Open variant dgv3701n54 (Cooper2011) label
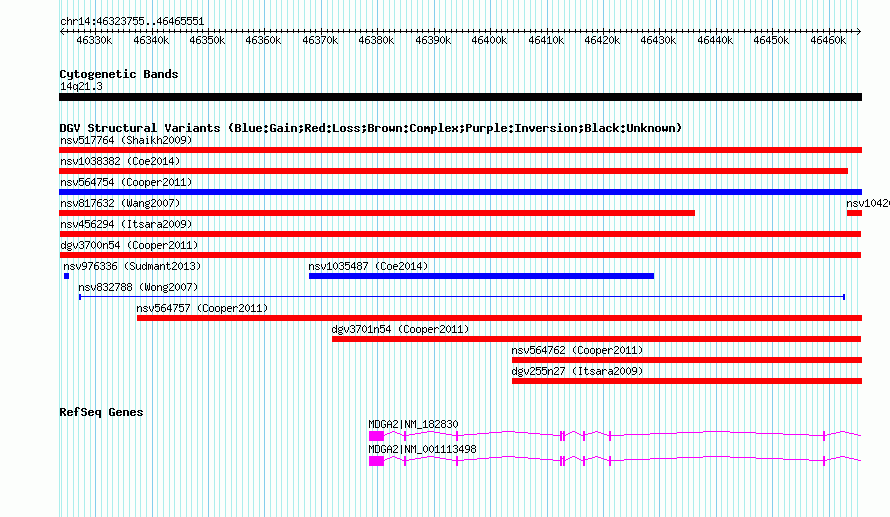 [x=400, y=329]
